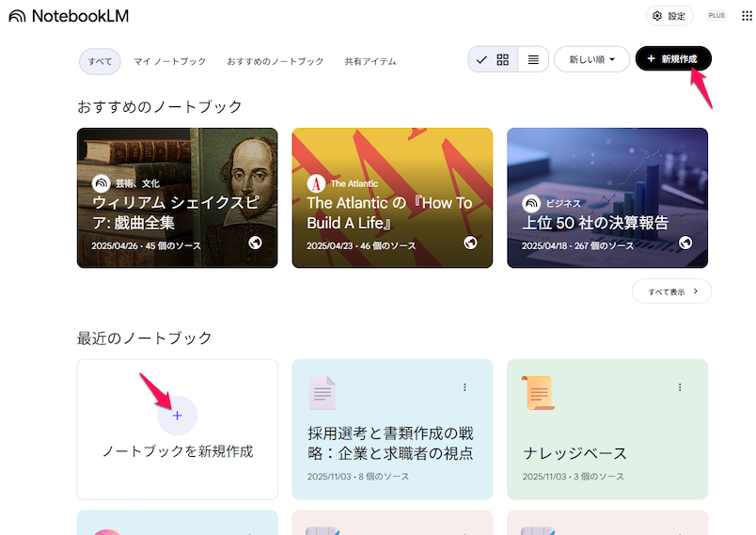Viewport: 756px width, 535px height.
Task: Click the plus icon to create notebook
Action: click(x=177, y=416)
